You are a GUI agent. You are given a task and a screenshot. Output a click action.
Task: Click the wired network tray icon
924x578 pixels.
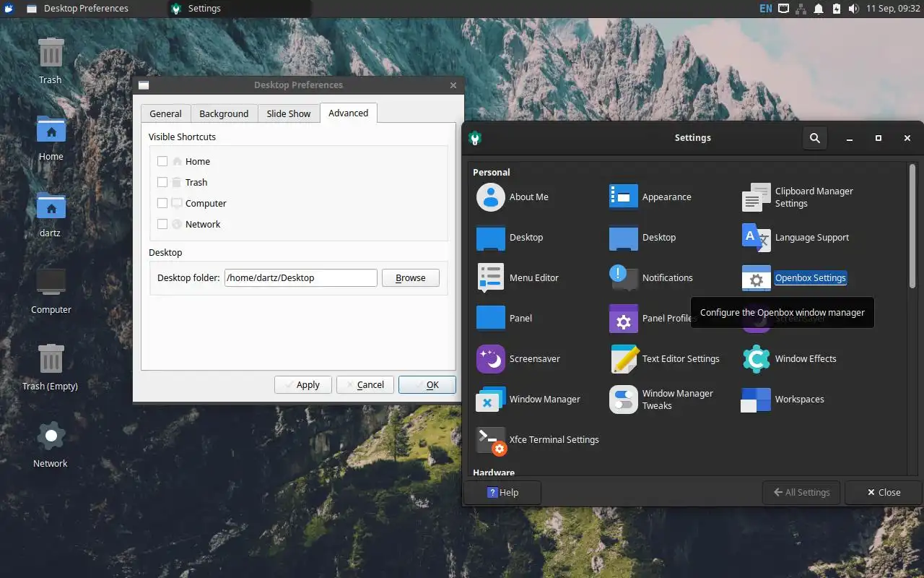coord(801,9)
